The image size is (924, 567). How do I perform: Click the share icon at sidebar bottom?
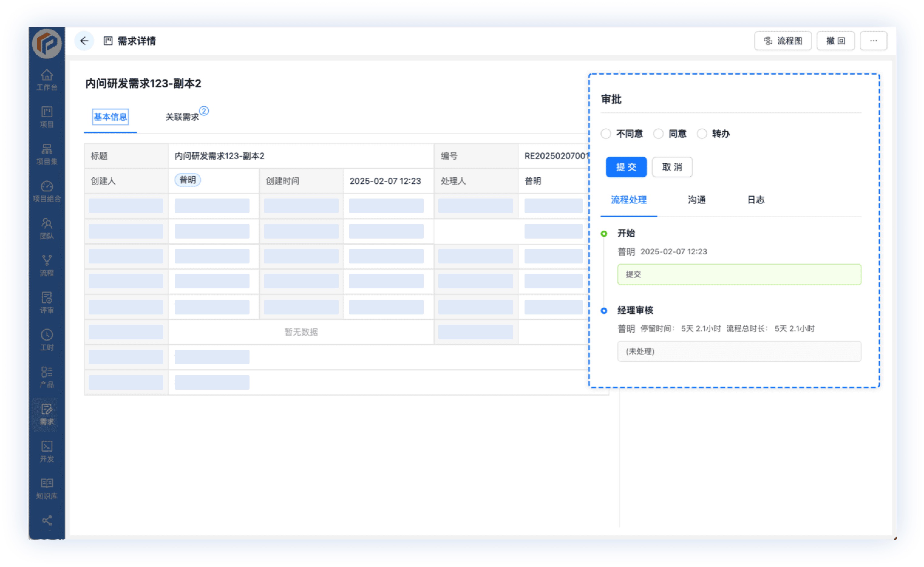click(x=47, y=521)
